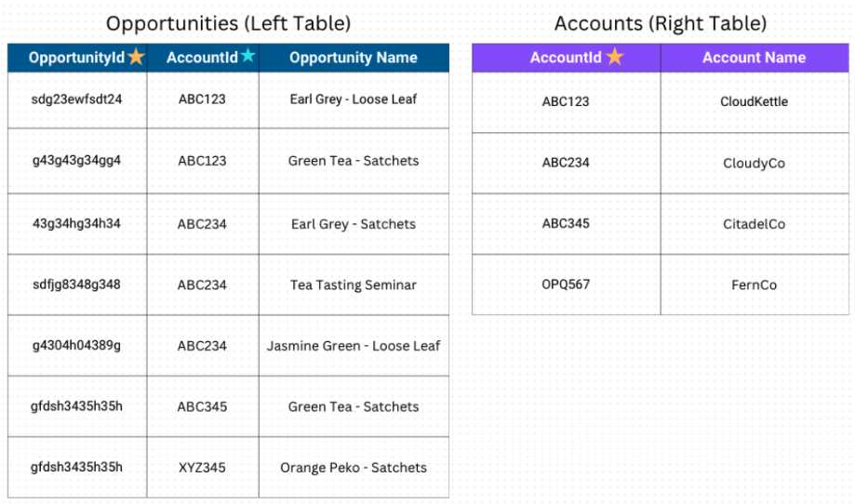Click the Orange Peko - Satchets cell
This screenshot has width=855, height=504.
pos(354,468)
